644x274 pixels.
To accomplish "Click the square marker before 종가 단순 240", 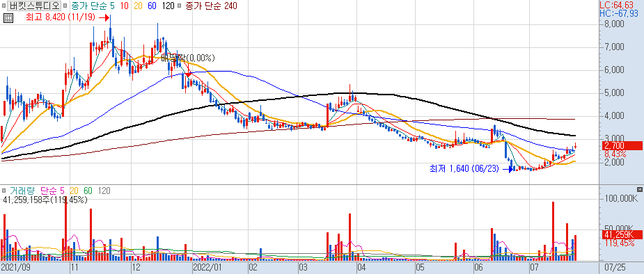I will pos(179,6).
